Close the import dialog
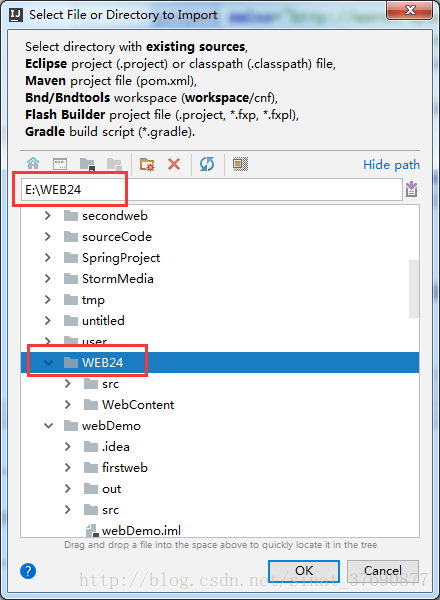Screen dimensions: 440x600 coord(409,10)
